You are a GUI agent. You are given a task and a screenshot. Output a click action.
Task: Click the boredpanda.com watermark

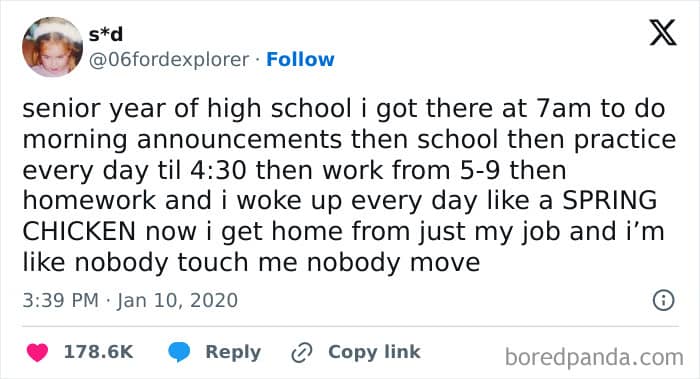click(x=594, y=357)
